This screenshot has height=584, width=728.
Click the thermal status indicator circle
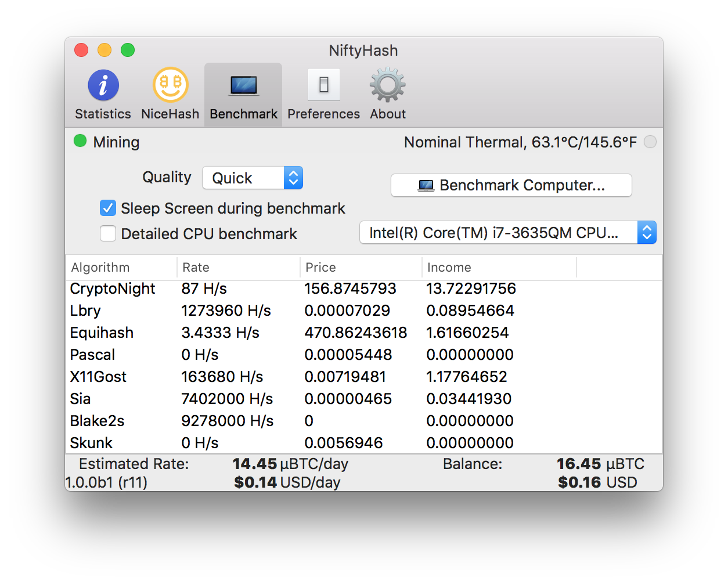pos(650,142)
